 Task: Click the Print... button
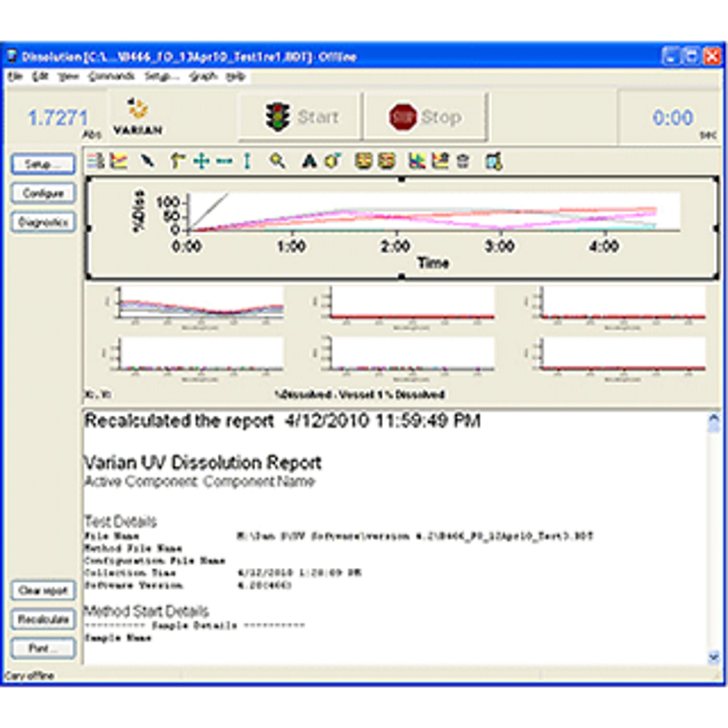(43, 648)
